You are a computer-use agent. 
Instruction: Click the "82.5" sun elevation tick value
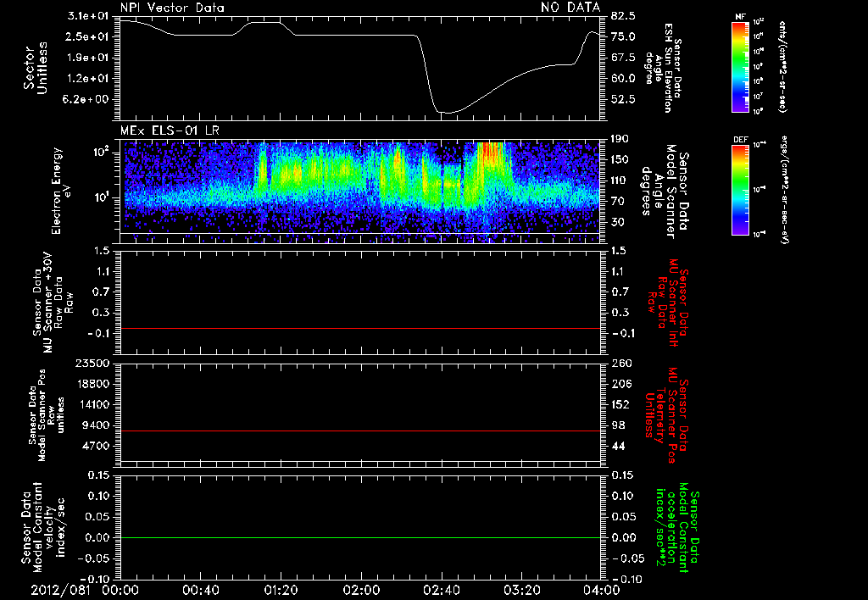pyautogui.click(x=623, y=16)
